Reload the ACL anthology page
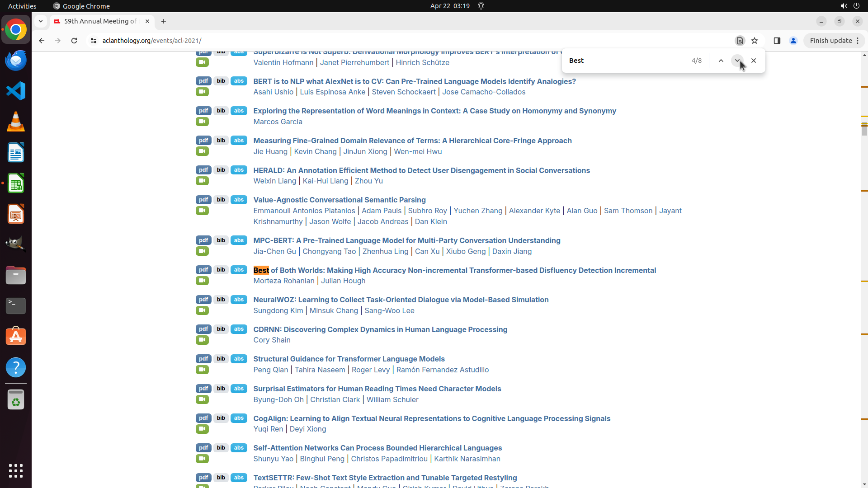The width and height of the screenshot is (868, 488). click(74, 41)
